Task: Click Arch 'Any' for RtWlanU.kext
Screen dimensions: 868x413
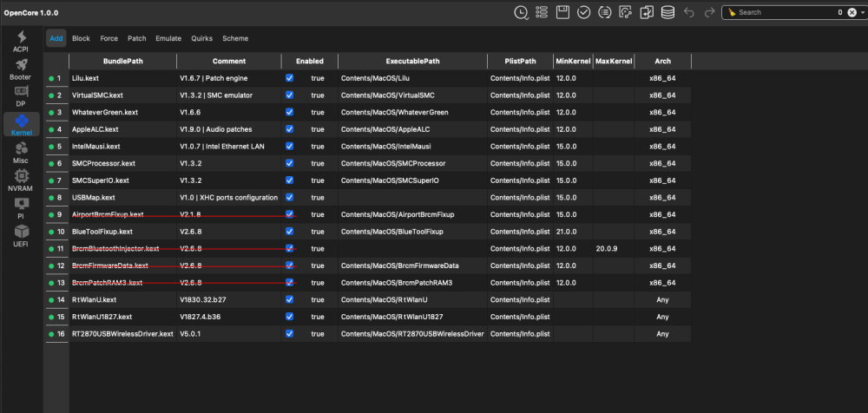Action: [x=662, y=299]
